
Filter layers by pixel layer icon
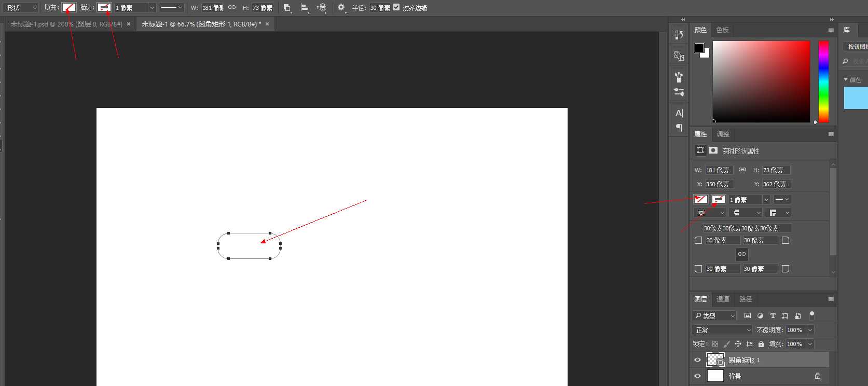(748, 315)
